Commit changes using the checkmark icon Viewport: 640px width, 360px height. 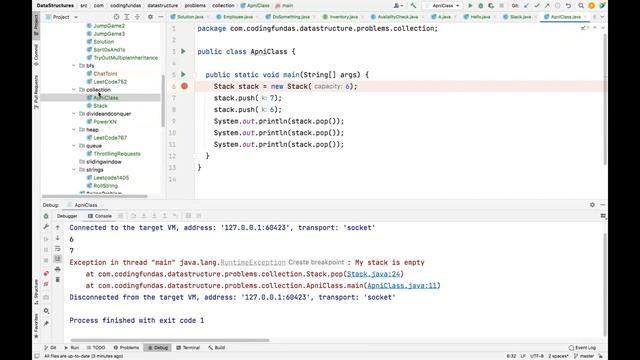point(537,6)
